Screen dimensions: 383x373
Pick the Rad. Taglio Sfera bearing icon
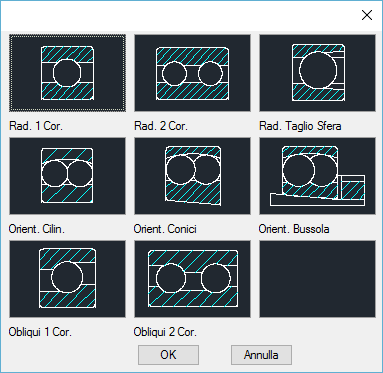click(x=317, y=73)
